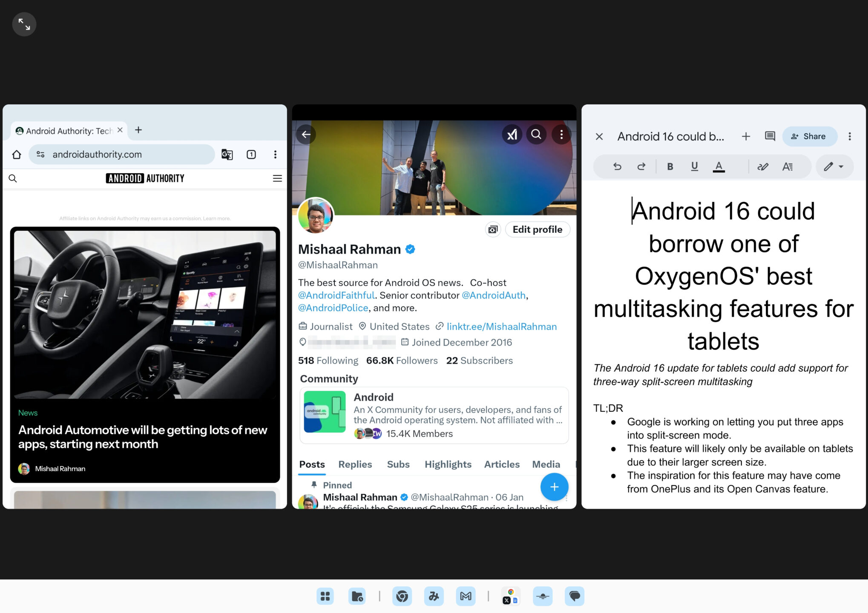Open the linktr.ee/MishaalRahman link
This screenshot has width=868, height=613.
coord(501,327)
